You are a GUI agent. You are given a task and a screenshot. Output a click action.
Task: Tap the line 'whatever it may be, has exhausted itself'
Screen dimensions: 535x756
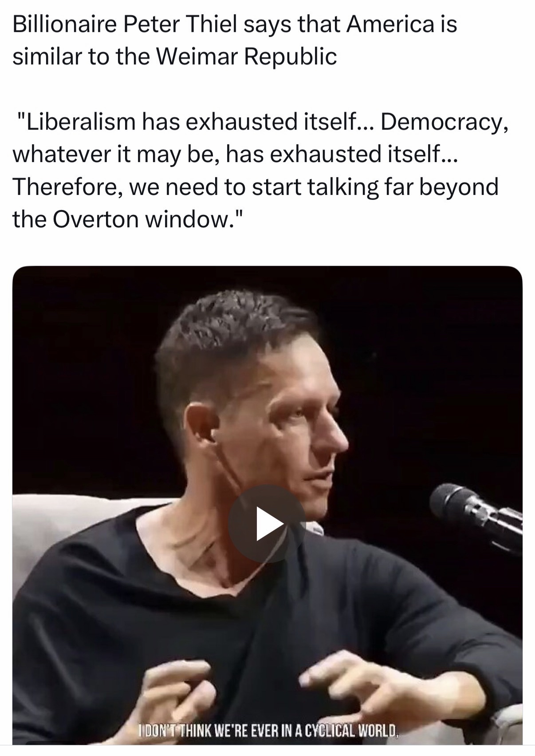[234, 154]
